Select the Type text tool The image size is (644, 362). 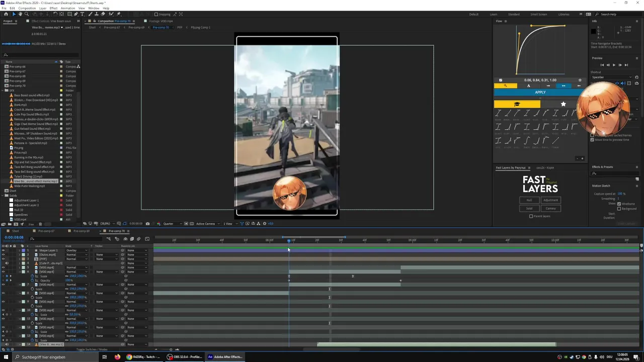[x=82, y=14]
